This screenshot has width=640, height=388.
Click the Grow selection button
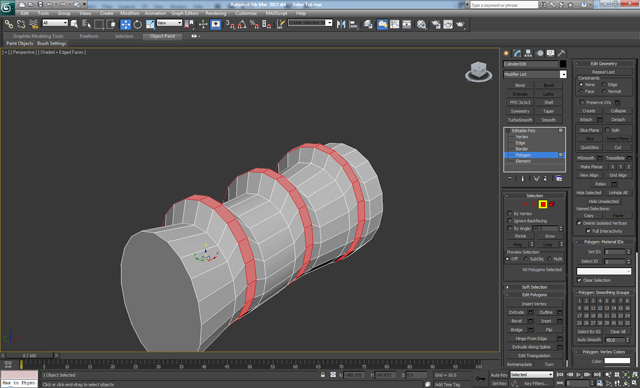tap(549, 236)
